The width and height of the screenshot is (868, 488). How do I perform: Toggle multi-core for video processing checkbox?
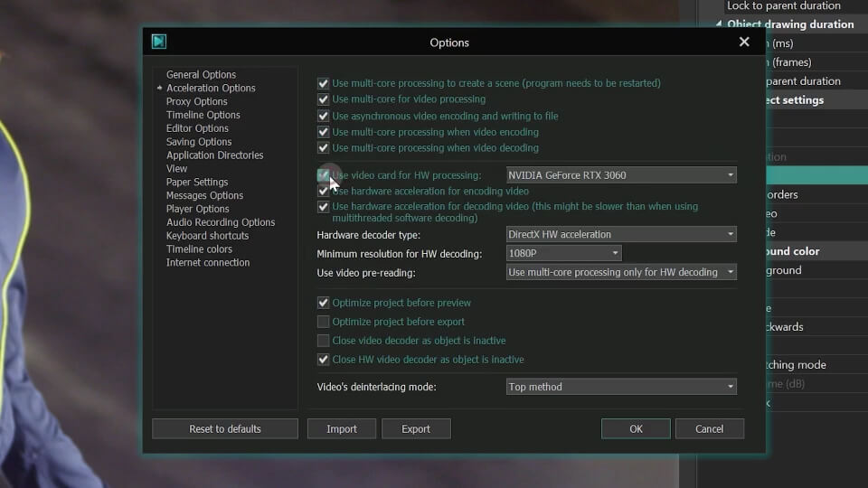click(324, 99)
